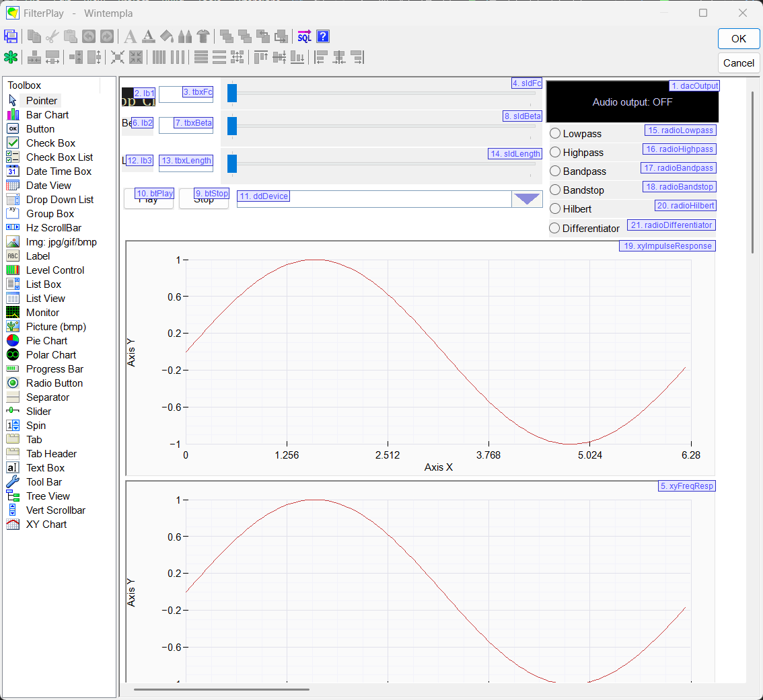
Task: Click the Audio output OFF display
Action: pos(632,102)
